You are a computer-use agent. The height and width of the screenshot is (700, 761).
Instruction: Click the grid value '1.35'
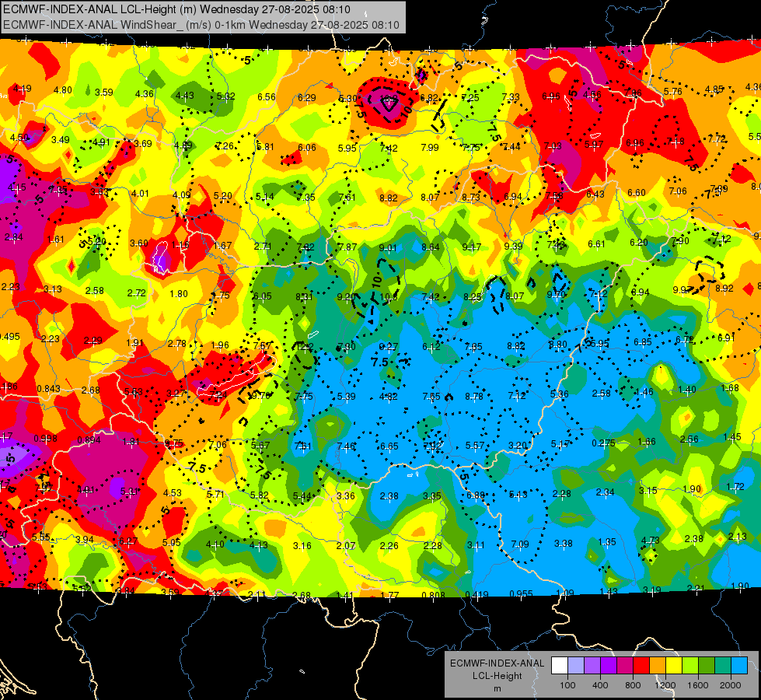[606, 541]
